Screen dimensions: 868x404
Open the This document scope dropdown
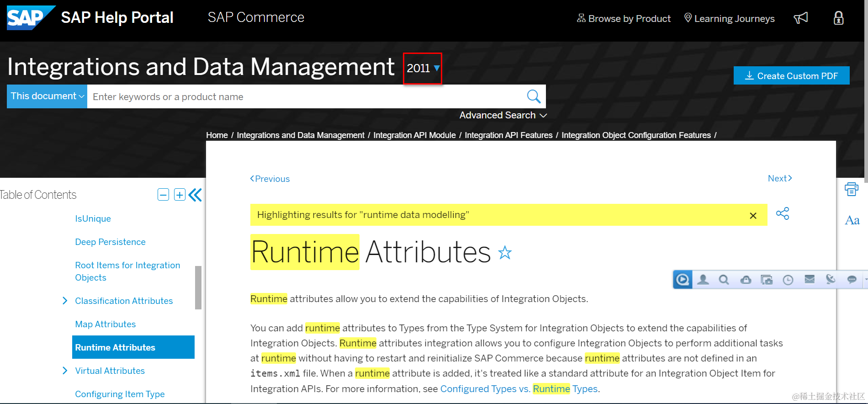tap(47, 96)
